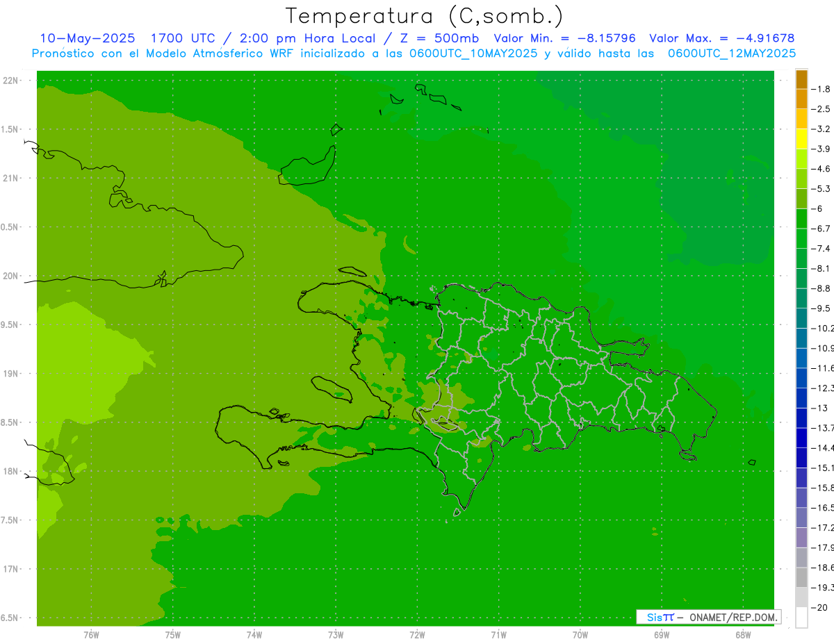Click the "-8.8" colorbar value
Screen dimensions: 834x644
click(821, 288)
